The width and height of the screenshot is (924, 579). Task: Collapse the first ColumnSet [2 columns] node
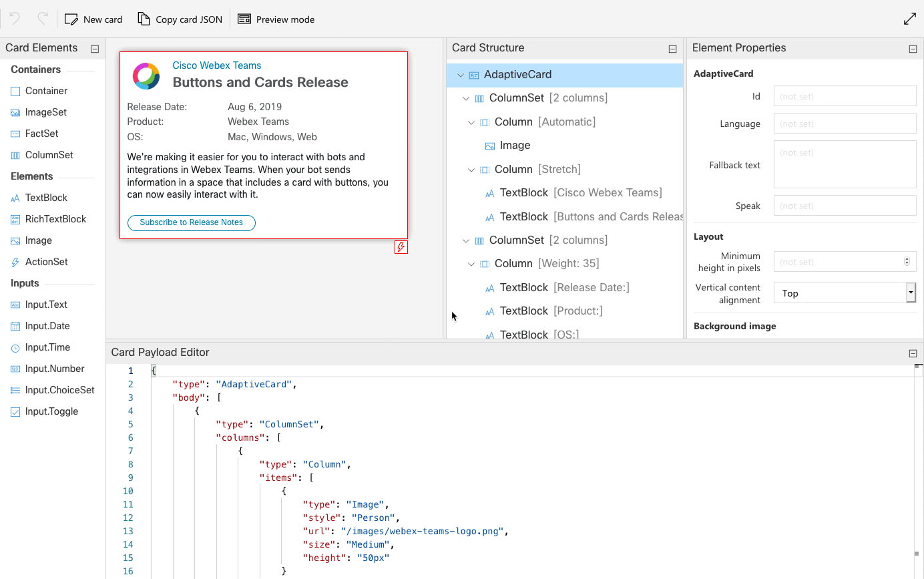[466, 98]
